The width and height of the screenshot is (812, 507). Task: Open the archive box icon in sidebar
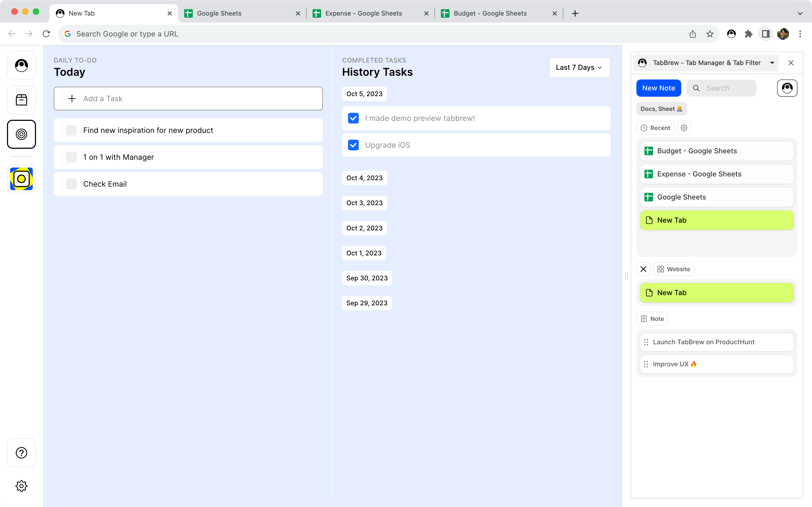(x=21, y=100)
